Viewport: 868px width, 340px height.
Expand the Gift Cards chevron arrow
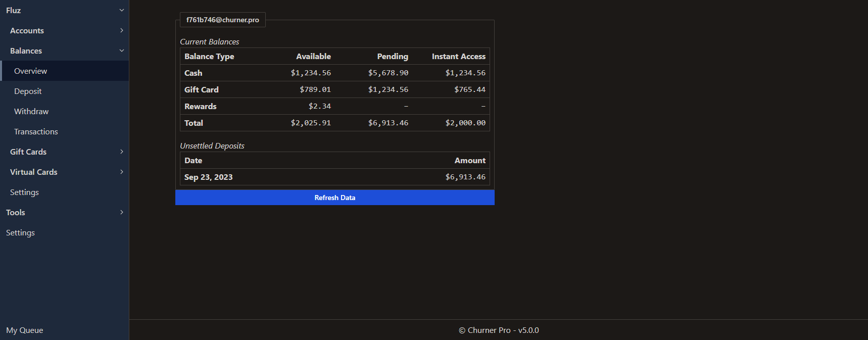tap(121, 152)
